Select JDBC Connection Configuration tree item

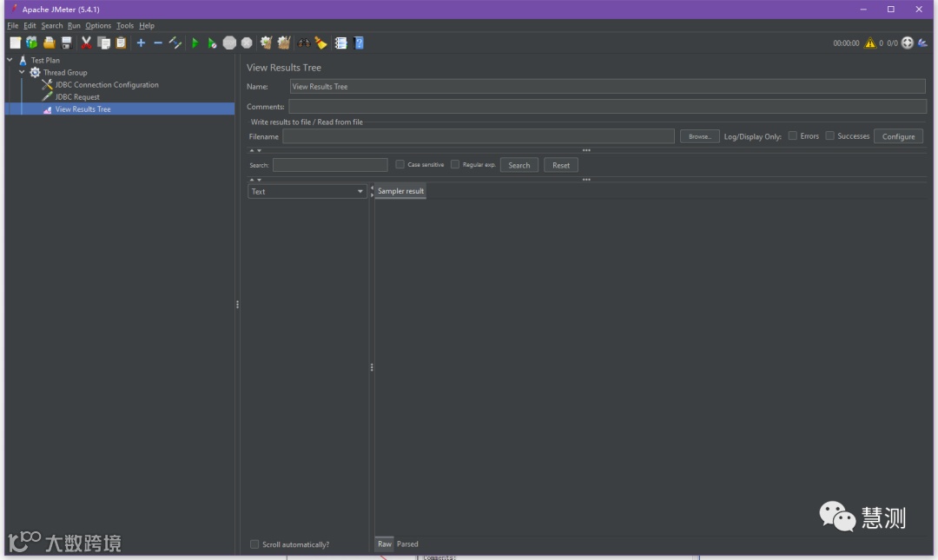pos(107,84)
